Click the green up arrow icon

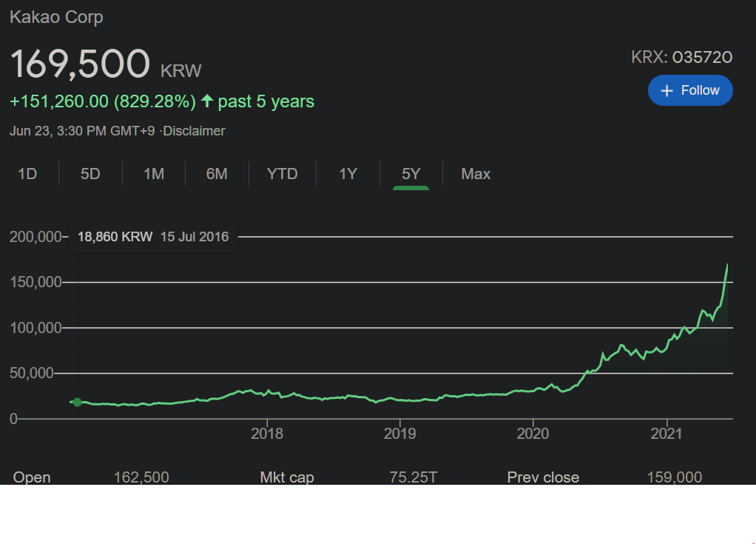(207, 101)
